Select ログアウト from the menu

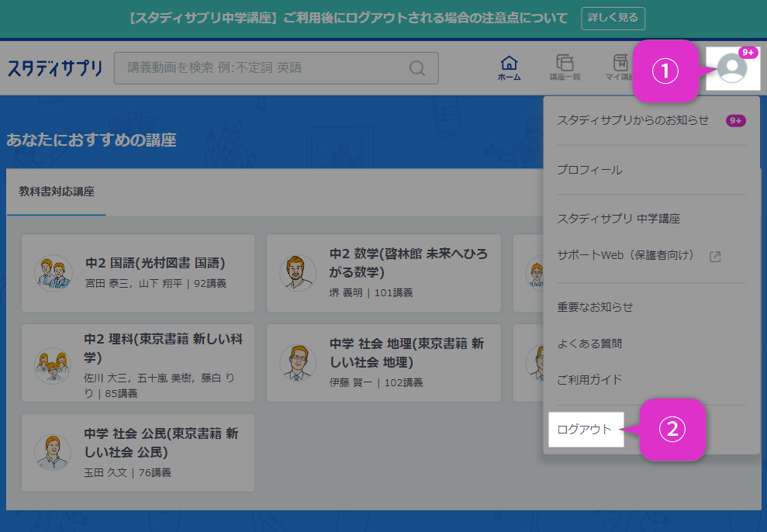[585, 429]
